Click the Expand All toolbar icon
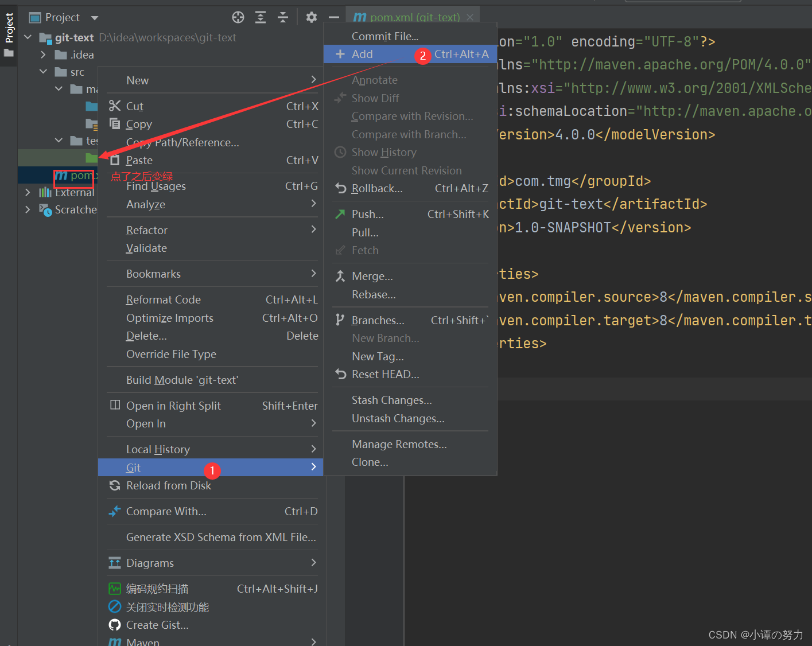The height and width of the screenshot is (646, 812). click(261, 17)
